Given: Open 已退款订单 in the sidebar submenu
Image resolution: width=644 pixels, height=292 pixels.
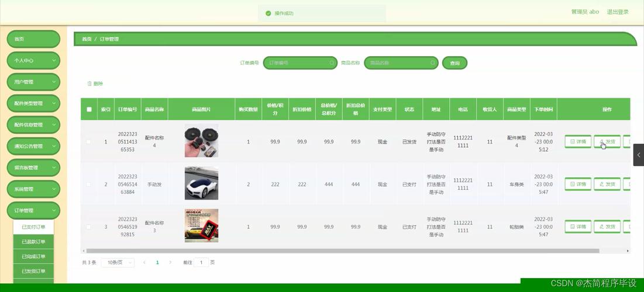Looking at the screenshot, I should (33, 242).
